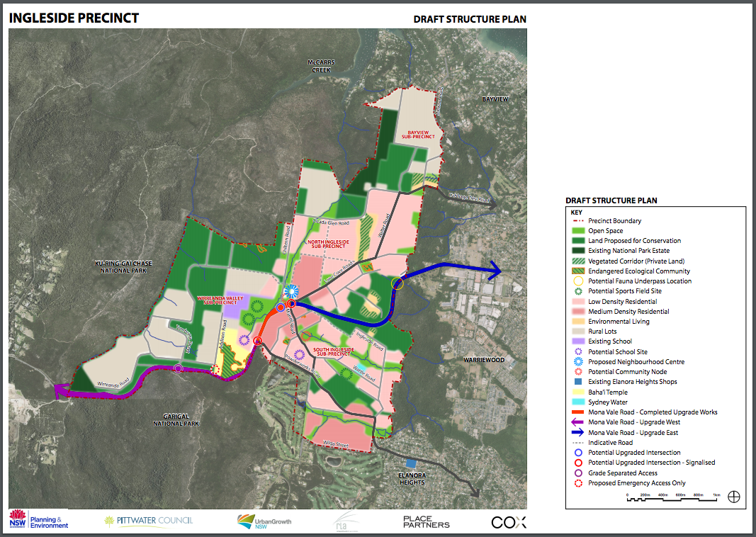Click the Pittwater Council logo

tap(149, 521)
